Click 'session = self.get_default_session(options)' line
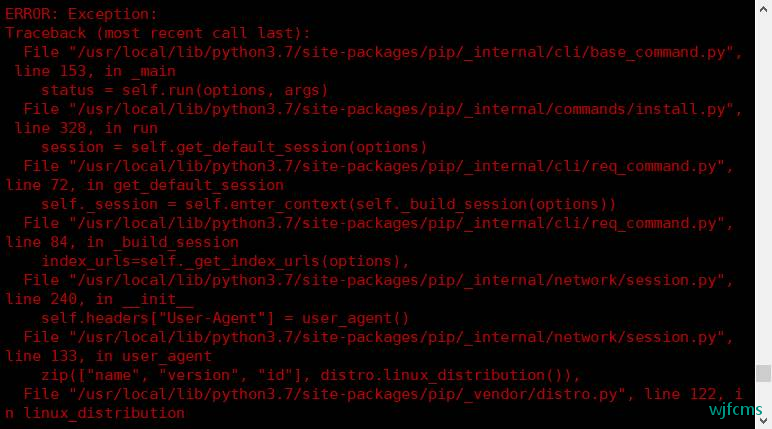 pos(234,147)
